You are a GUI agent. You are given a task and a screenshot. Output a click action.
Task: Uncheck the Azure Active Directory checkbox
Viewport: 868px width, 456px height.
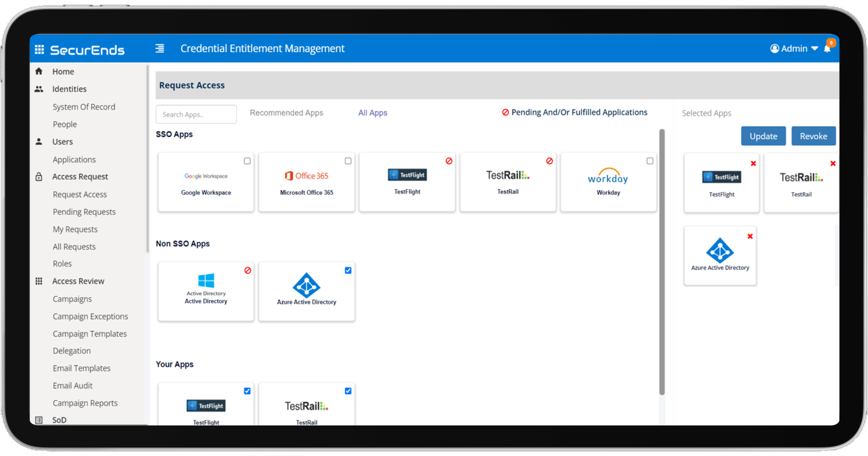click(x=348, y=271)
